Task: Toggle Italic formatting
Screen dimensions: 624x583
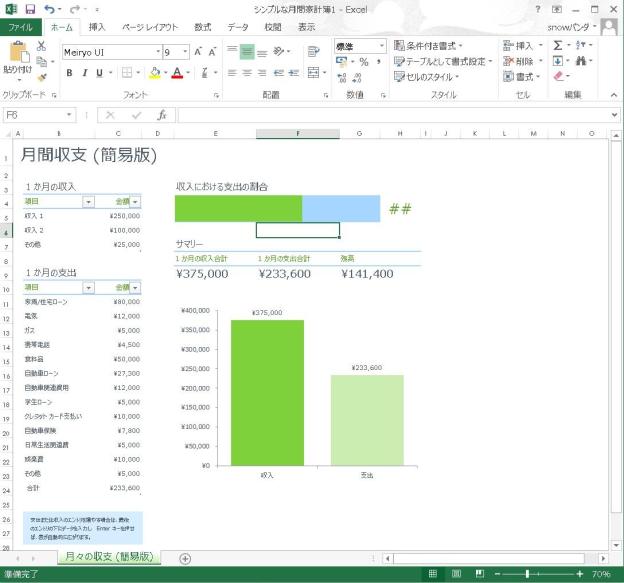Action: click(x=84, y=73)
